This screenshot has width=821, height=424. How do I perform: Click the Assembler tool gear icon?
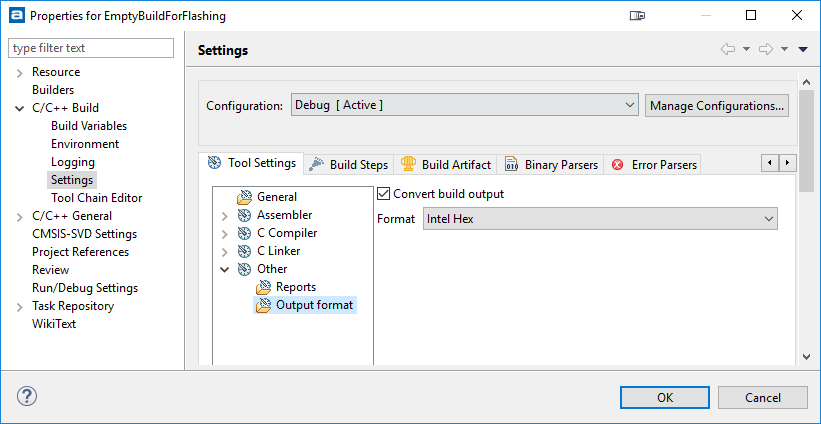pyautogui.click(x=244, y=215)
